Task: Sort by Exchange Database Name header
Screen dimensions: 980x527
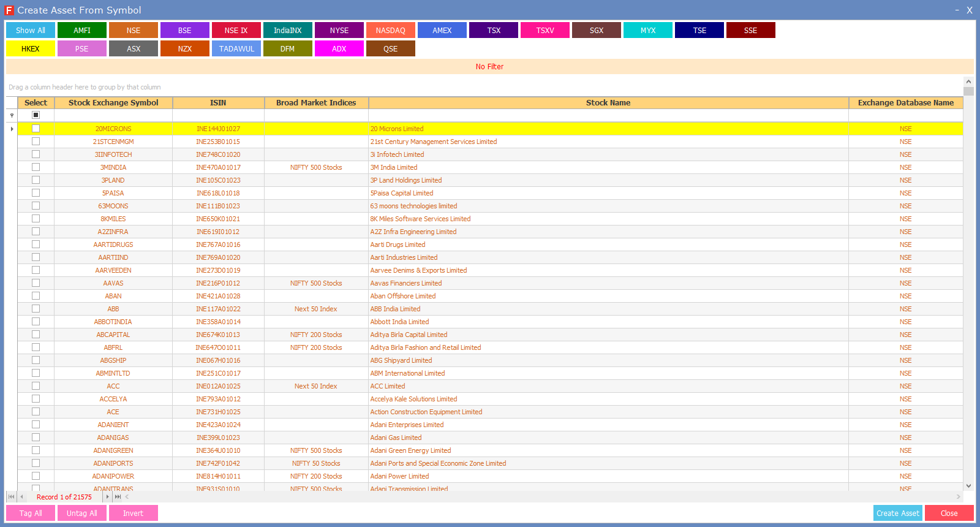Action: coord(906,103)
